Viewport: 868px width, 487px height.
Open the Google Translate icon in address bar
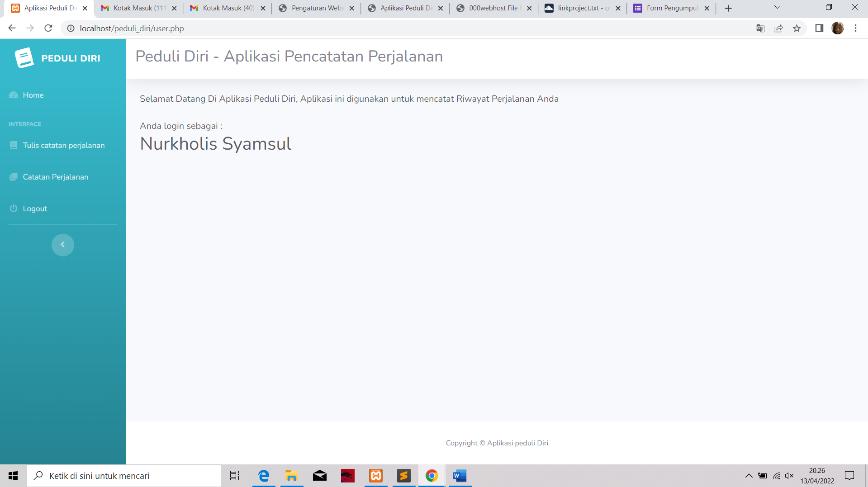760,28
